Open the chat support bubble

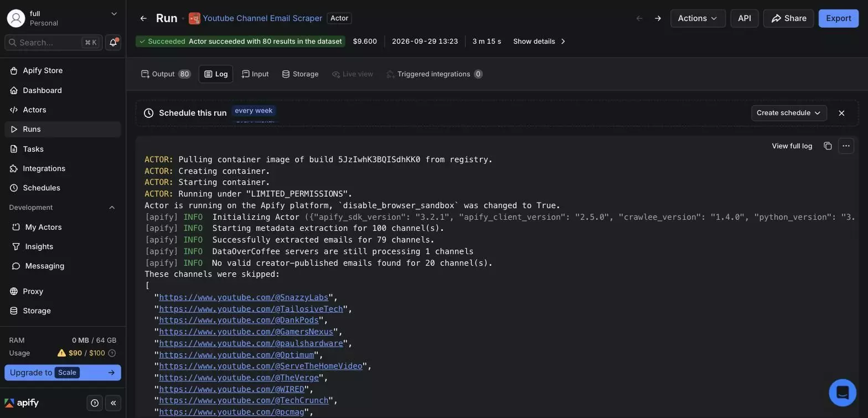pos(843,393)
